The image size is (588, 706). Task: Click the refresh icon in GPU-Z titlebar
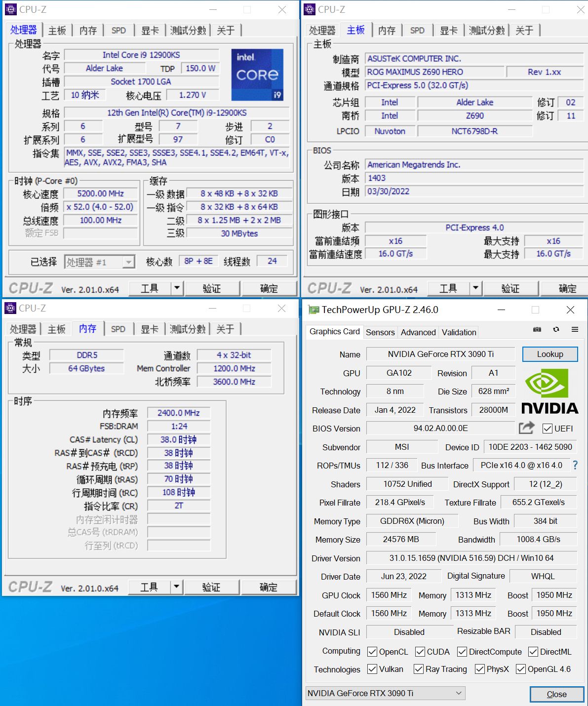tap(556, 329)
